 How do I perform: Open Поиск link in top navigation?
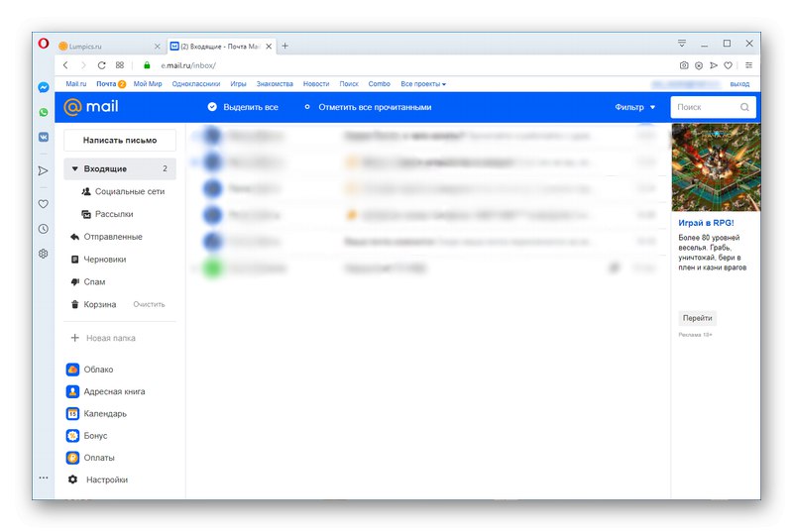(349, 84)
